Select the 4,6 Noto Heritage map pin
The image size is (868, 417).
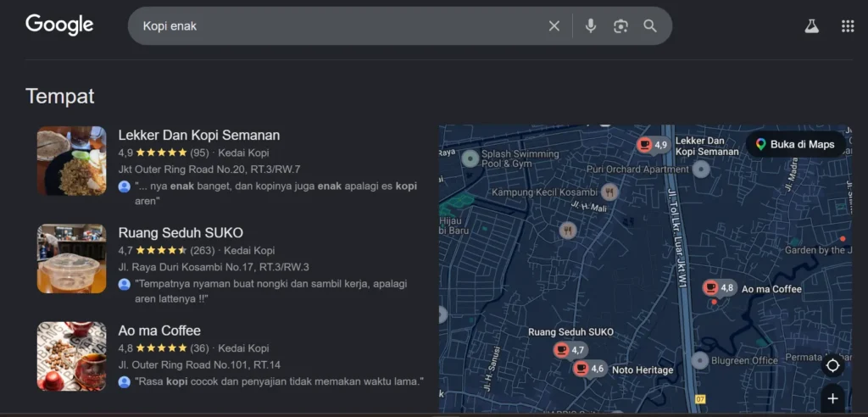coord(589,369)
